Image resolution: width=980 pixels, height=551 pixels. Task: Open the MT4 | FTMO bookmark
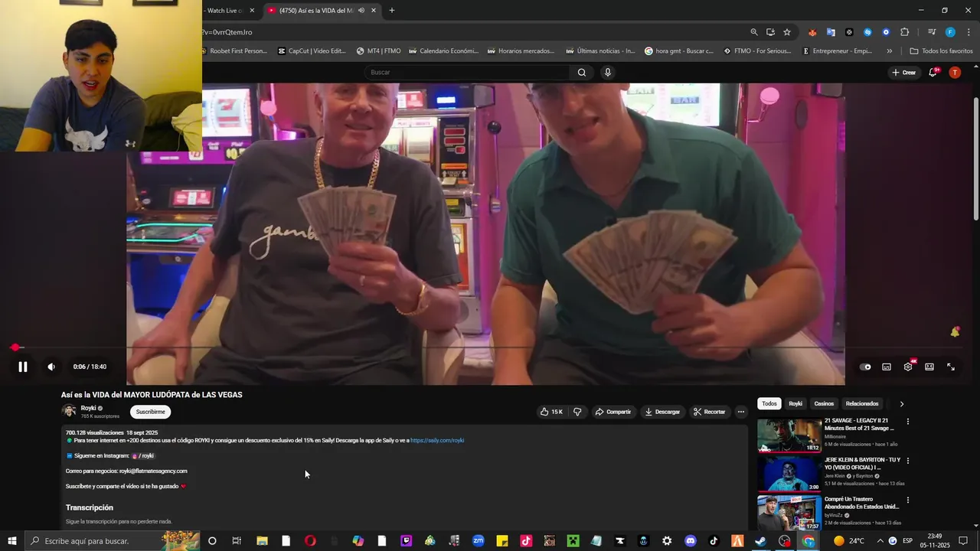pyautogui.click(x=379, y=51)
